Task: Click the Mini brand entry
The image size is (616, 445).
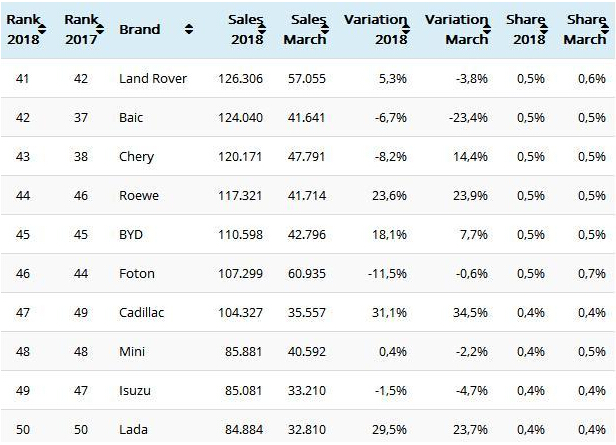Action: point(131,352)
